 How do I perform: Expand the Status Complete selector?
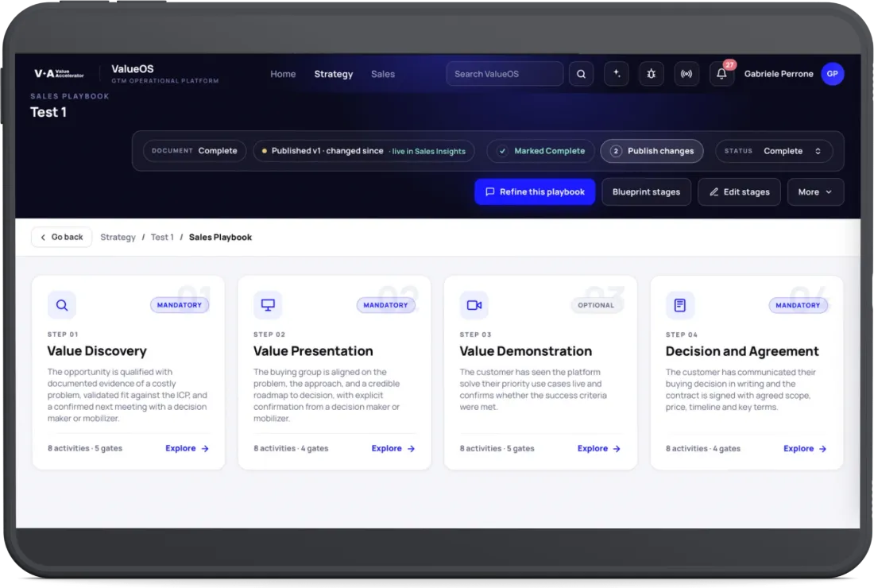click(x=774, y=151)
